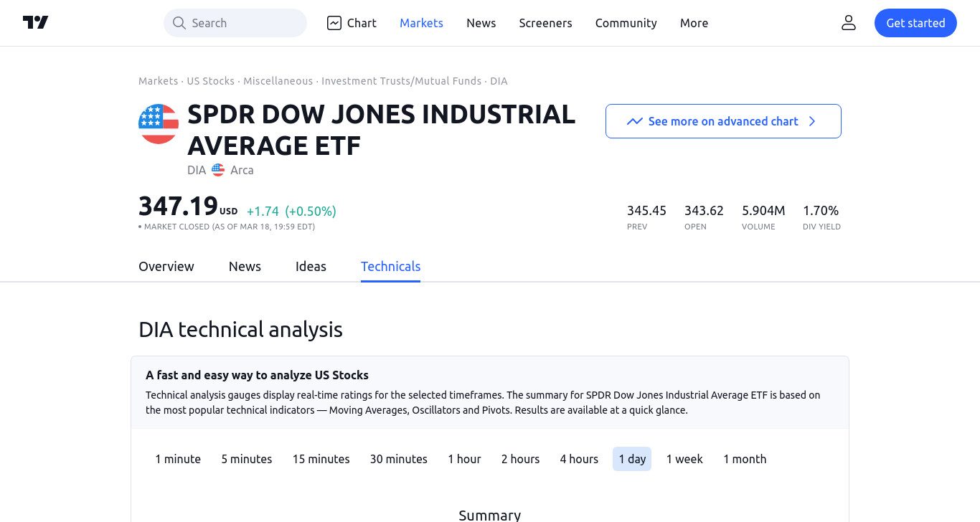Select the 2 hours timeframe

coord(520,459)
